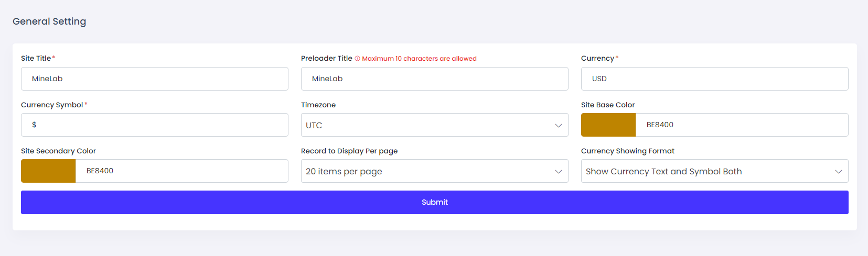Select the Currency field containing USD
Viewport: 868px width, 256px height.
tap(714, 79)
